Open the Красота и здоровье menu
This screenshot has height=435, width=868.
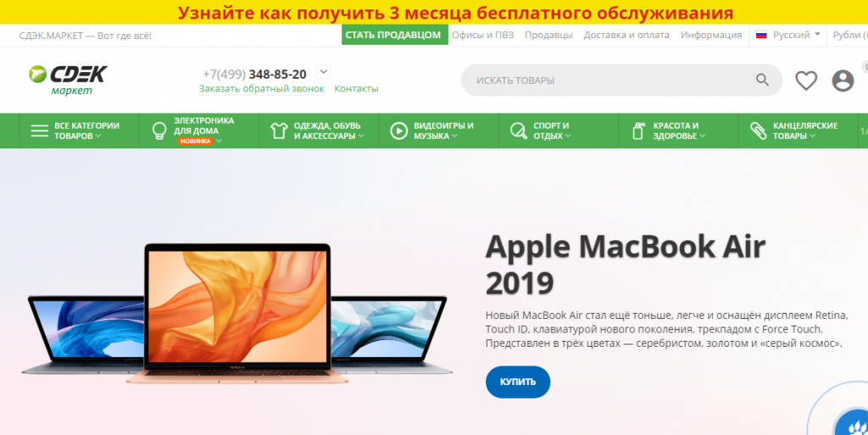pos(678,131)
